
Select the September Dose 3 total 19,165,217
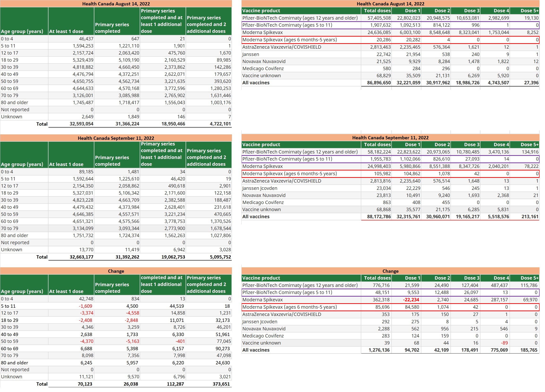pyautogui.click(x=466, y=217)
